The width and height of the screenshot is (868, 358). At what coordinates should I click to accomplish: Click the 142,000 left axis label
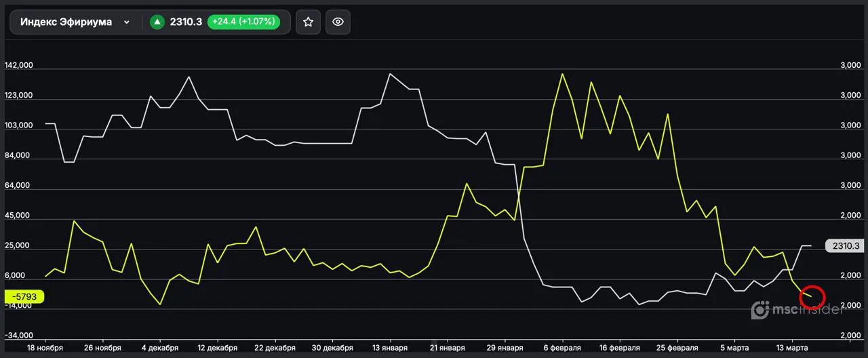(19, 66)
